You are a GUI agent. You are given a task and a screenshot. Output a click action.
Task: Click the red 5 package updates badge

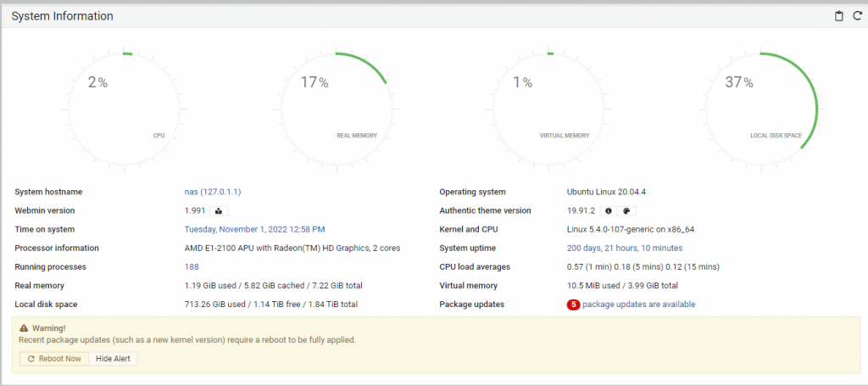pyautogui.click(x=573, y=305)
